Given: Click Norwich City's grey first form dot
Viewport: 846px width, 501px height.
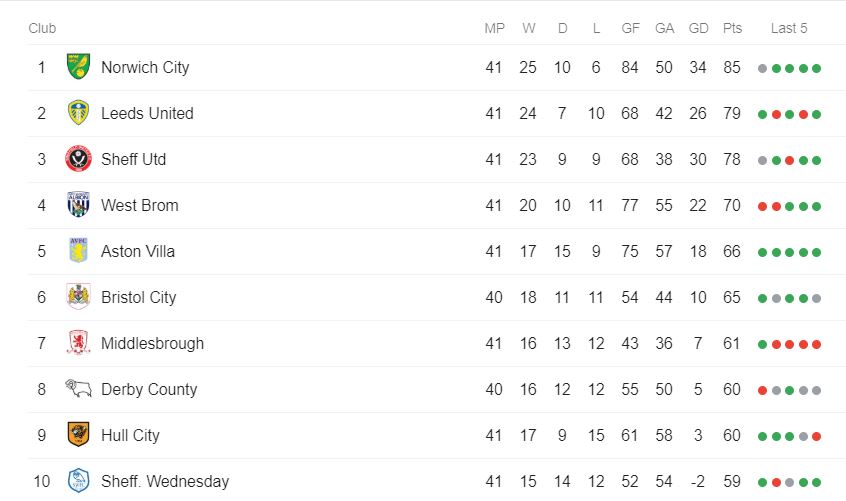Looking at the screenshot, I should pos(763,68).
